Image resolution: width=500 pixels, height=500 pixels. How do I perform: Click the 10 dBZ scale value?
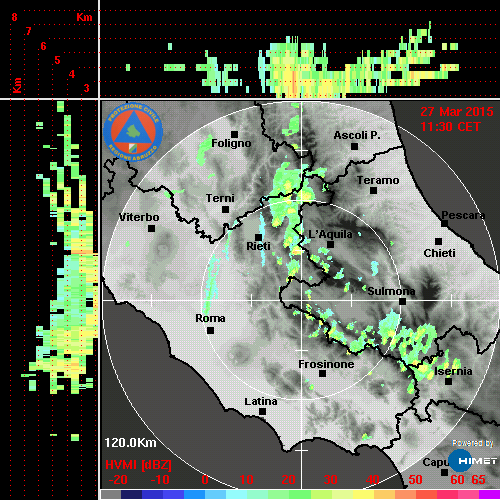(247, 480)
